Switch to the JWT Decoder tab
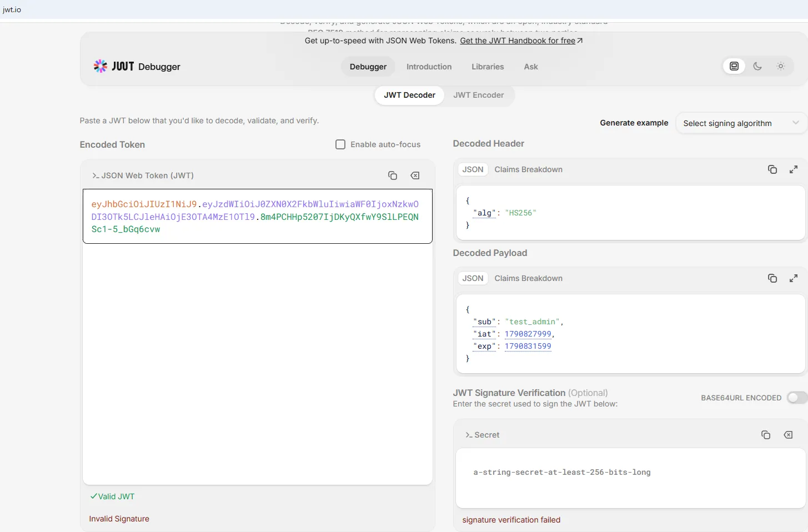This screenshot has width=808, height=532. pyautogui.click(x=410, y=95)
